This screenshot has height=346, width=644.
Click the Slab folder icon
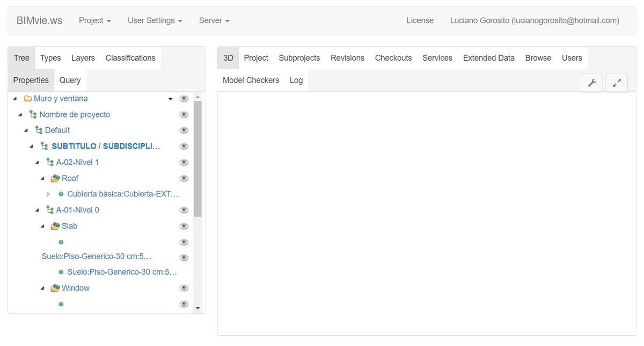(x=55, y=226)
